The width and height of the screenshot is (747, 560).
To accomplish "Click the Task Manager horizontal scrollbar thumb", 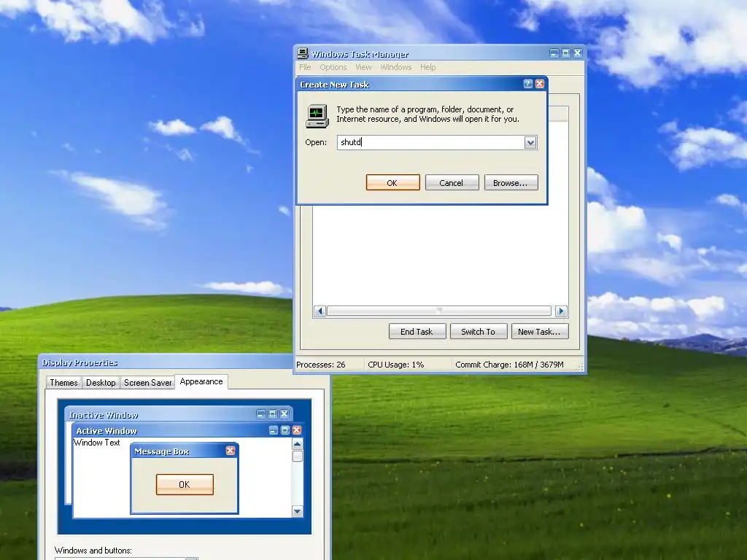I will [x=438, y=311].
